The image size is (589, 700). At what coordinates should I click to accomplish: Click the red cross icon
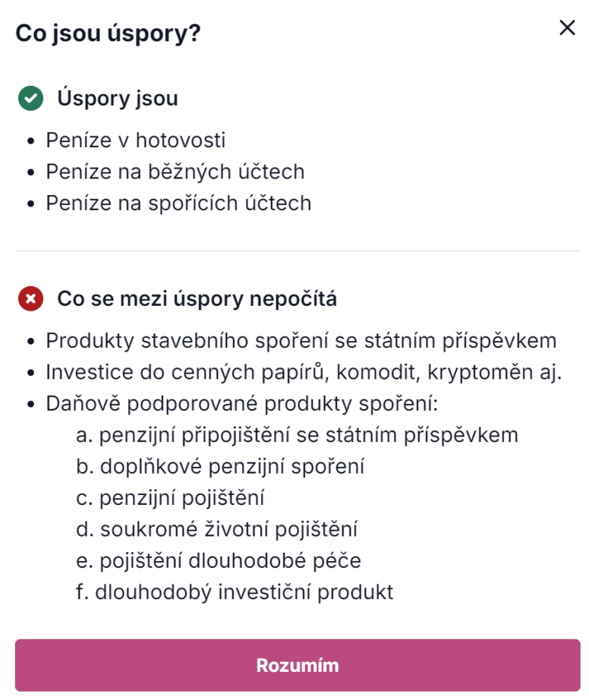(x=30, y=299)
